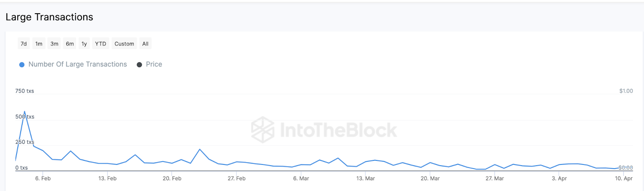
Task: Click the 750 txs axis label
Action: (25, 91)
